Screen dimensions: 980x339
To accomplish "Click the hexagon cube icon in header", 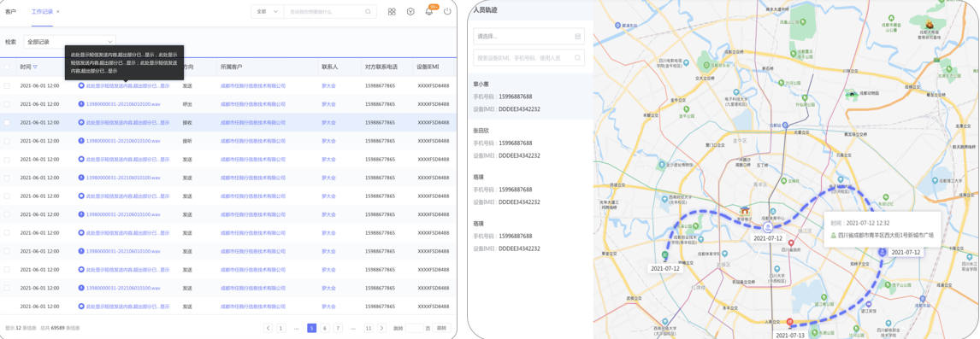I will [x=410, y=11].
